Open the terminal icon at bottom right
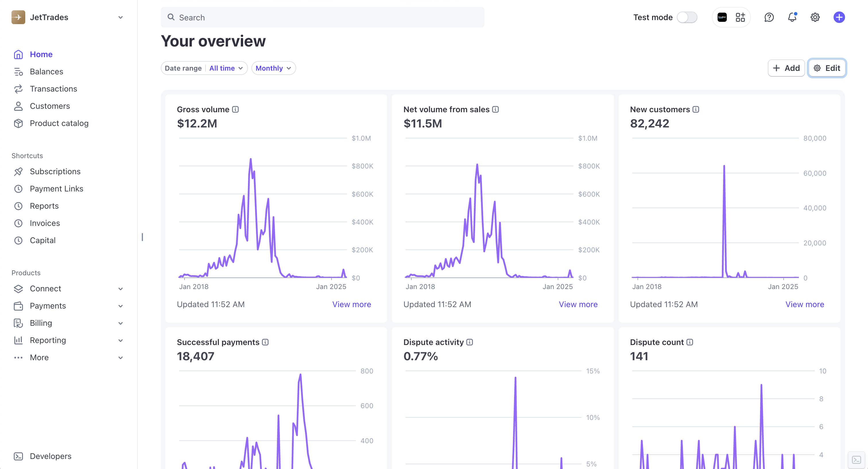Screen dimensions: 868x469 [x=856, y=460]
